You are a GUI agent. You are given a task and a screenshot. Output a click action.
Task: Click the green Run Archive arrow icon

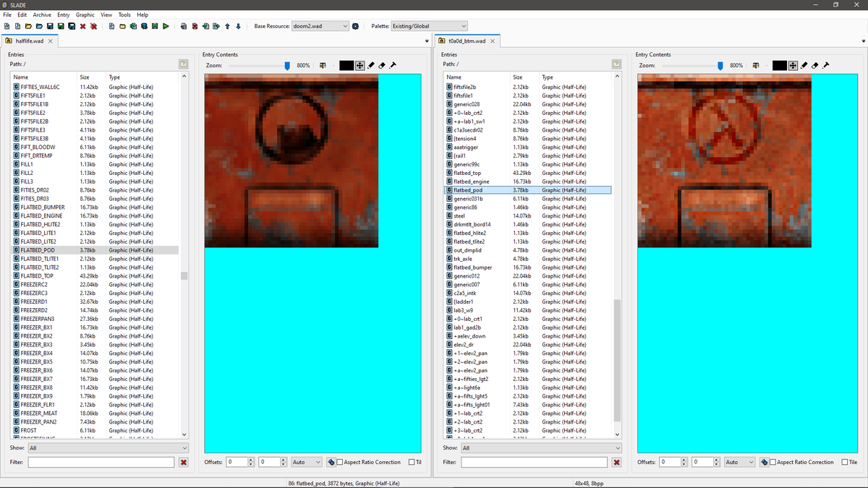pos(166,26)
